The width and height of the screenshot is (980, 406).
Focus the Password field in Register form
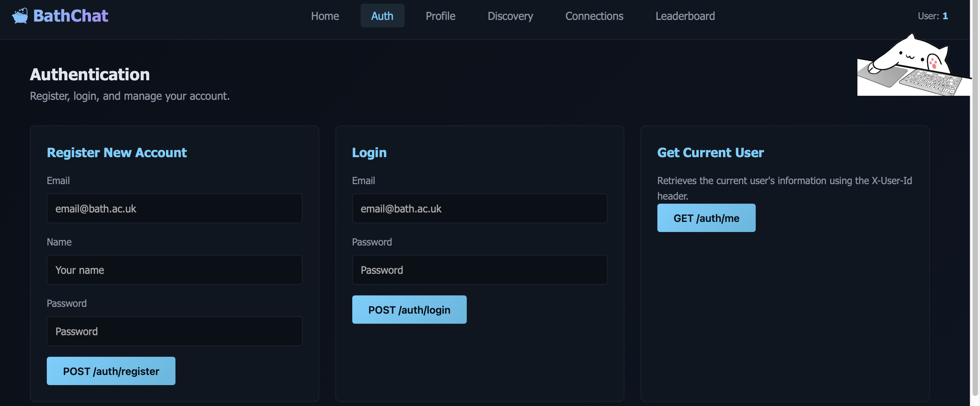click(x=174, y=331)
